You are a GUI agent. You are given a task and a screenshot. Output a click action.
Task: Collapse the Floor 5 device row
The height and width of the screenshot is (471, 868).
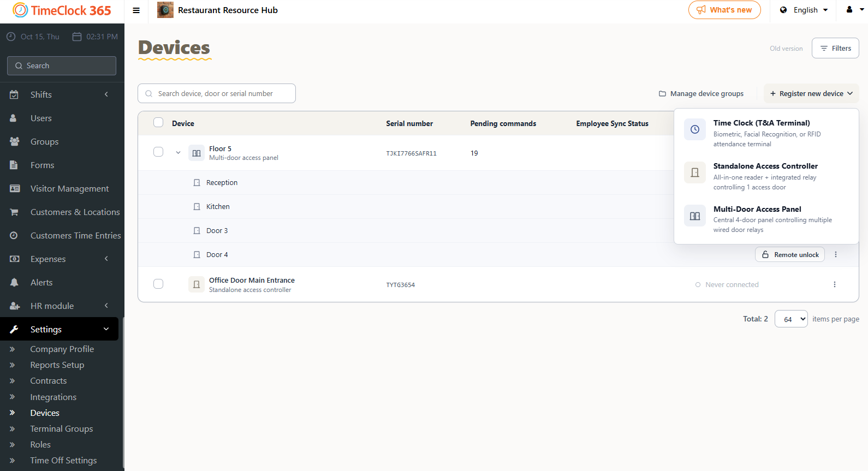[x=178, y=153]
